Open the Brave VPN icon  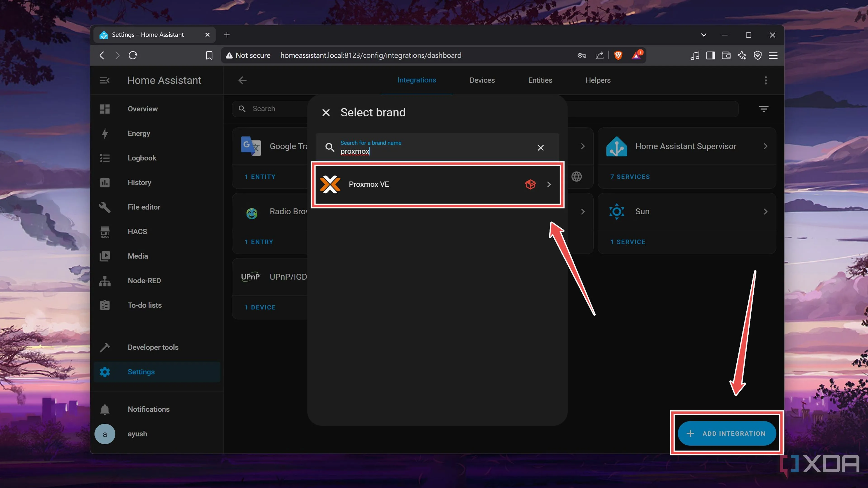pos(758,55)
